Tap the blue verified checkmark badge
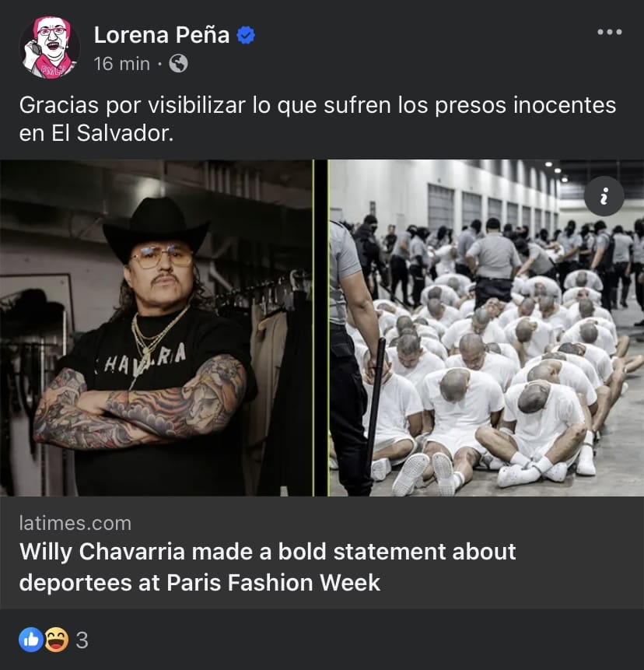 pos(246,35)
